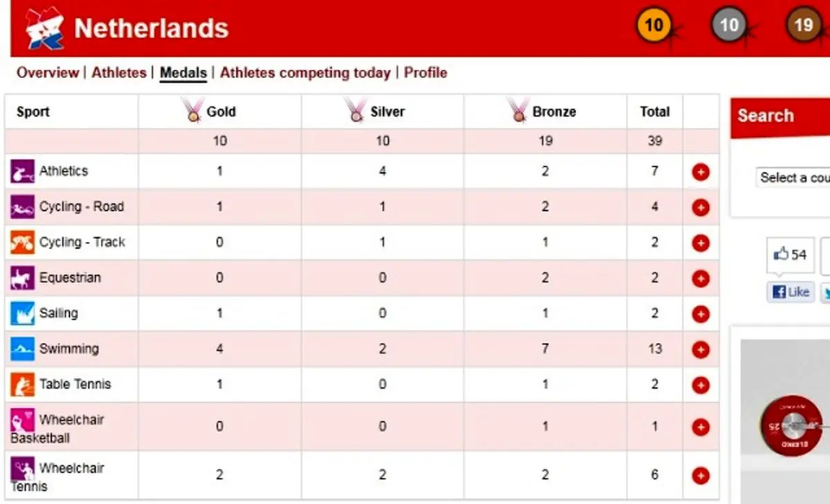
Task: Click the Sailing sport pictogram icon
Action: point(22,313)
